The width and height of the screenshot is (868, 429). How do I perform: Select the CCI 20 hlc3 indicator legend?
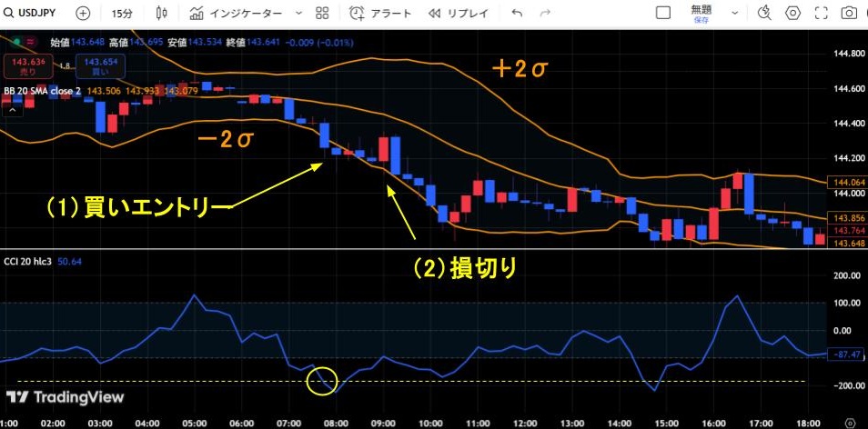27,262
